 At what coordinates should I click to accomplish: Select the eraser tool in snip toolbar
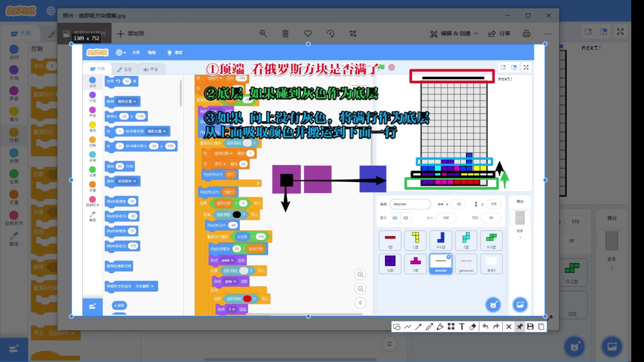[473, 327]
